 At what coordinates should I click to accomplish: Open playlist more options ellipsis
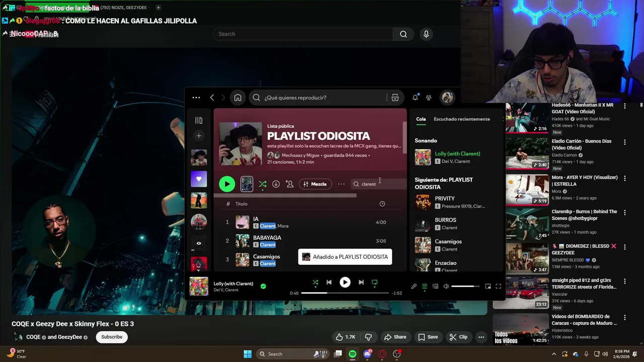[x=341, y=184]
